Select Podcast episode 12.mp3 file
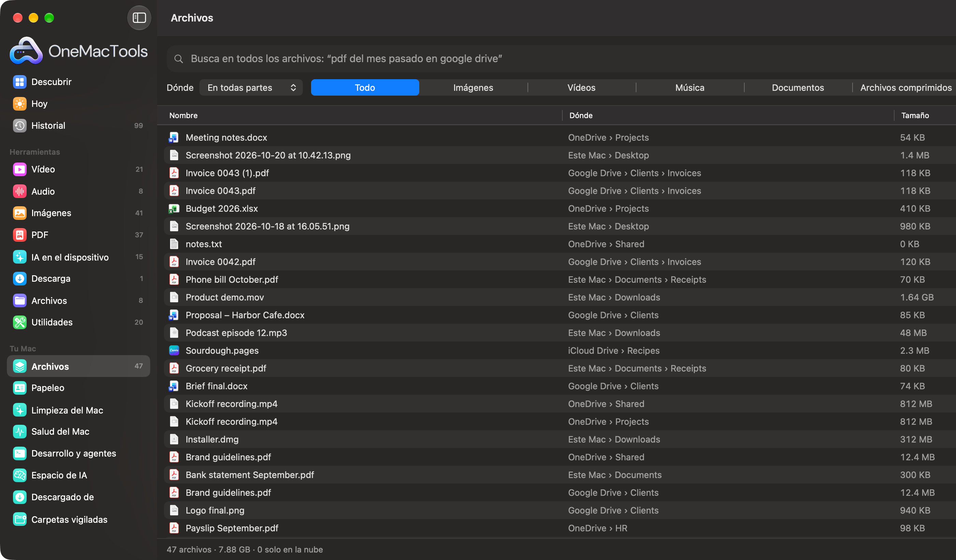Viewport: 956px width, 560px height. [560, 333]
